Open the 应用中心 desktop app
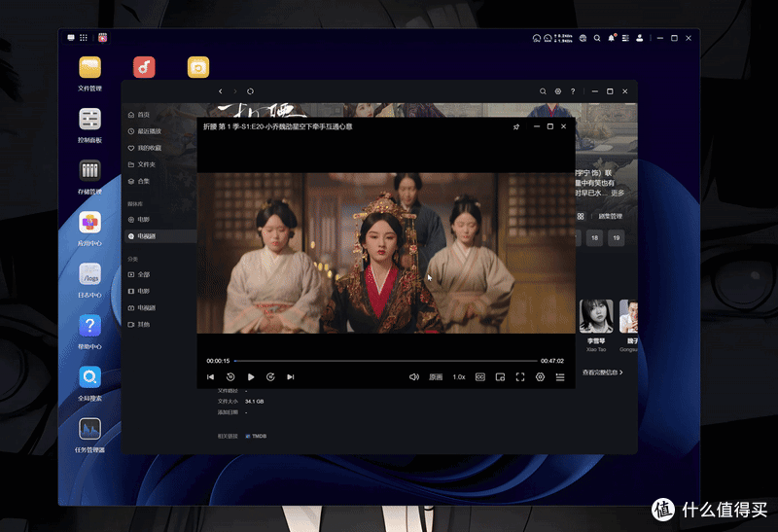Screen dimensions: 778x532 [89, 229]
